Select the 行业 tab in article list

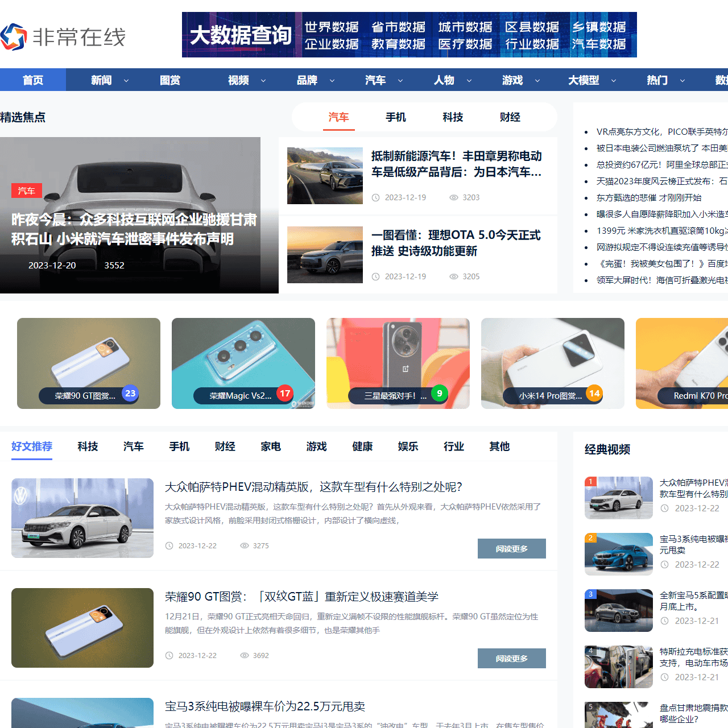[454, 446]
